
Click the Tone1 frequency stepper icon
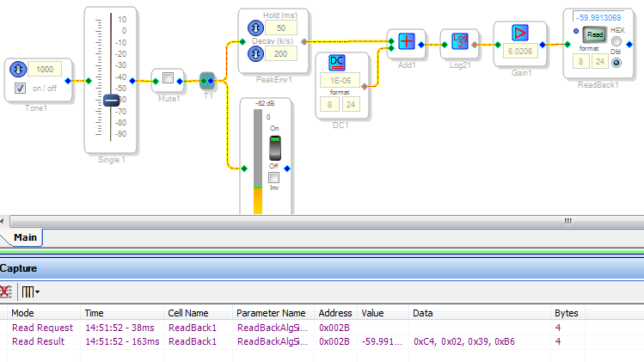click(x=18, y=69)
